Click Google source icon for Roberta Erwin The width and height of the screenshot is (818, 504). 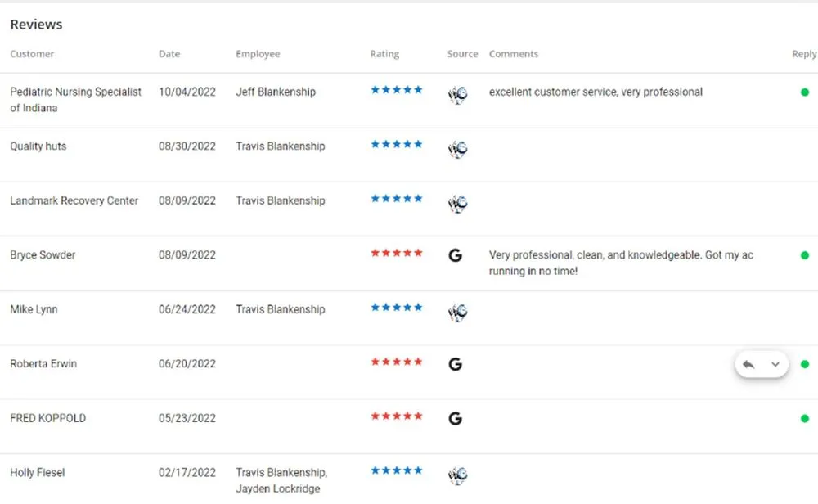456,364
